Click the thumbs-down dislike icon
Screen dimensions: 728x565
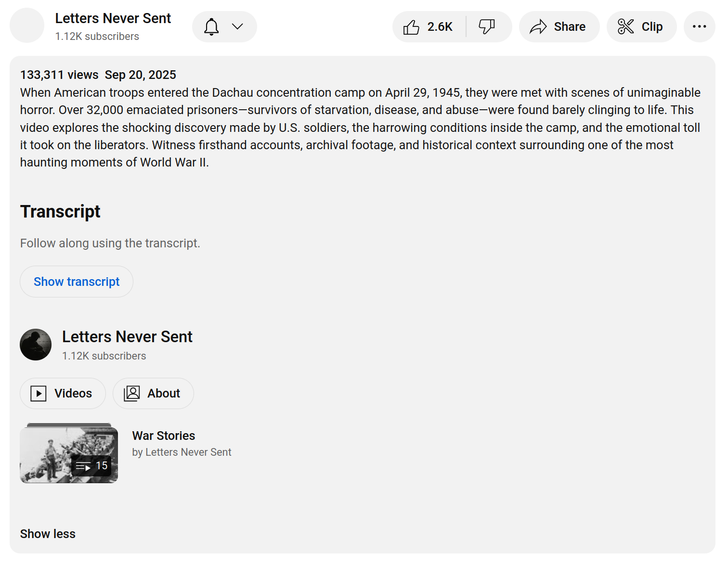tap(486, 26)
